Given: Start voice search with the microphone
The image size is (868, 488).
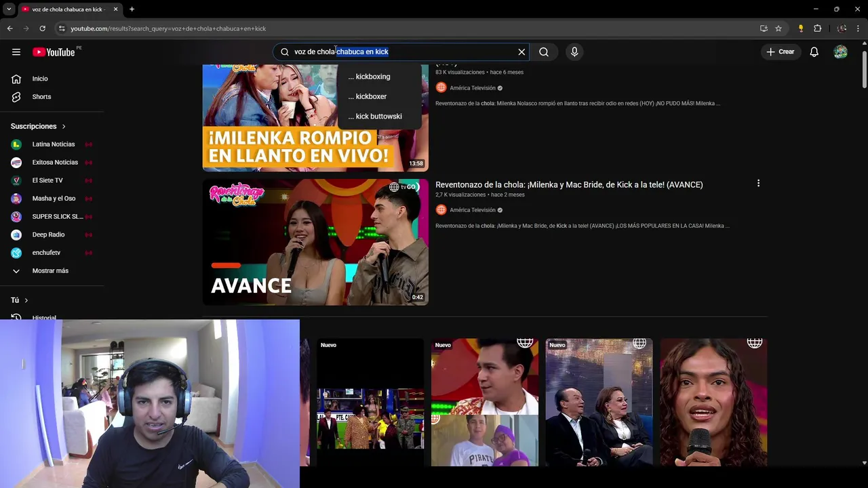Looking at the screenshot, I should coord(574,52).
